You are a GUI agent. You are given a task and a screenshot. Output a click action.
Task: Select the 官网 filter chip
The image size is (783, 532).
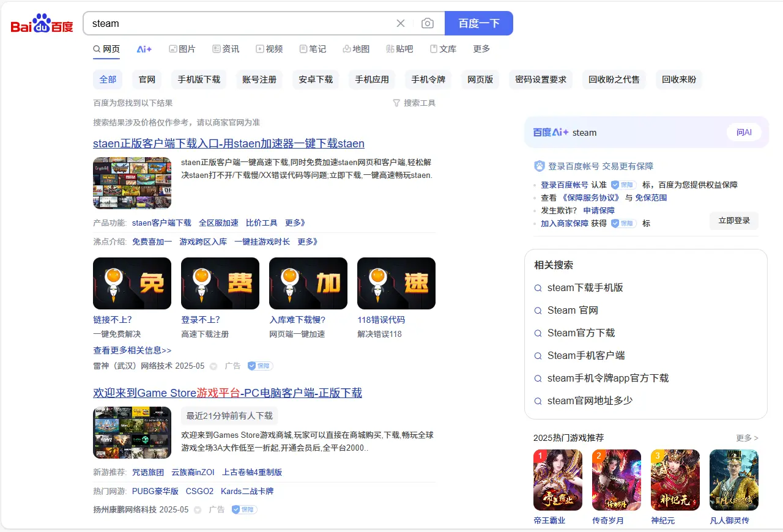[147, 79]
